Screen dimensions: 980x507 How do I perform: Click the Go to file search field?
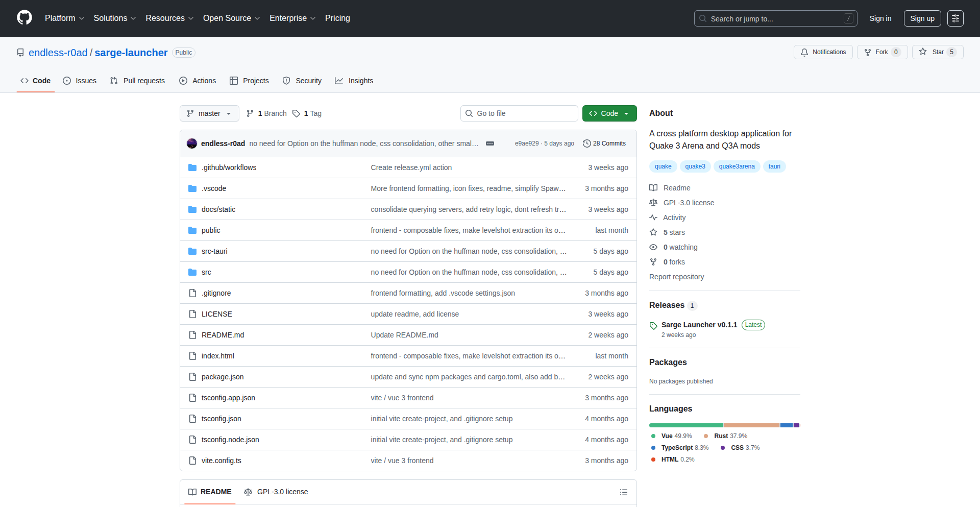[x=519, y=113]
